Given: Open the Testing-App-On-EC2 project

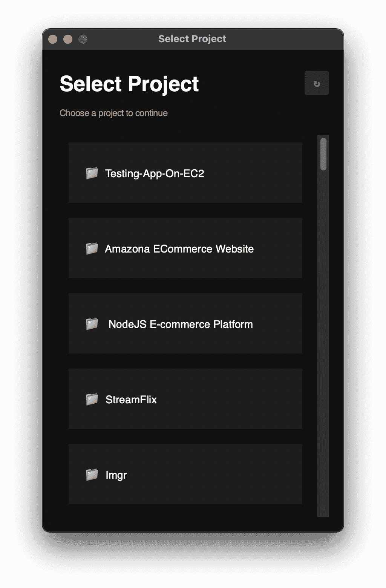Looking at the screenshot, I should tap(185, 173).
